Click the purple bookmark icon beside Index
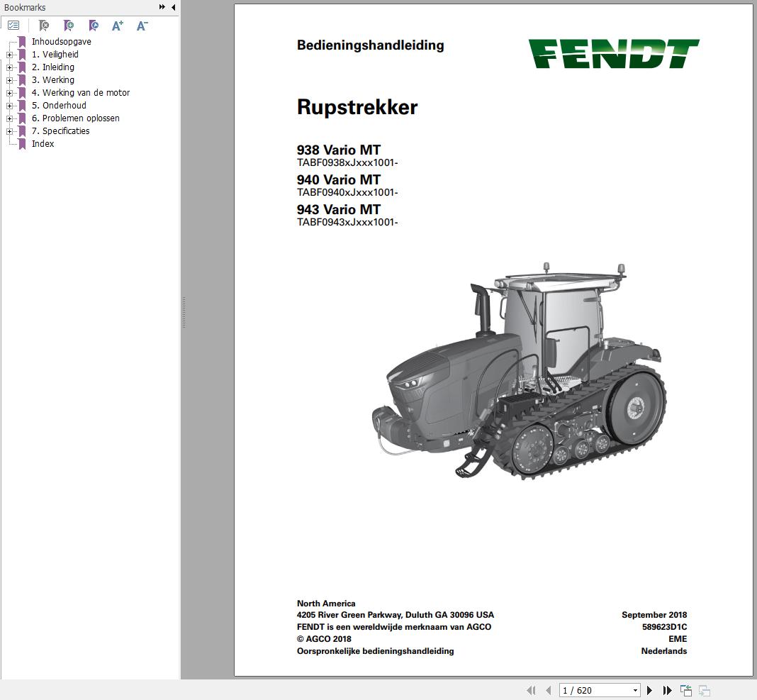This screenshot has width=757, height=700. coord(22,143)
